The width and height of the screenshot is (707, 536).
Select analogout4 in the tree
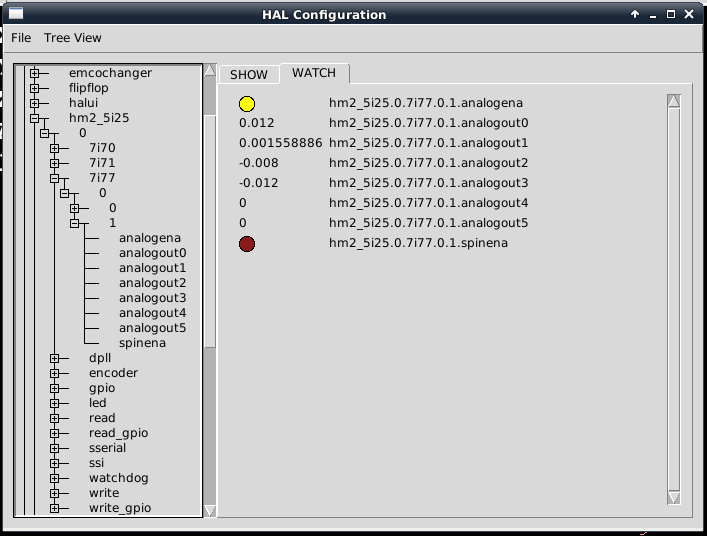click(x=152, y=313)
